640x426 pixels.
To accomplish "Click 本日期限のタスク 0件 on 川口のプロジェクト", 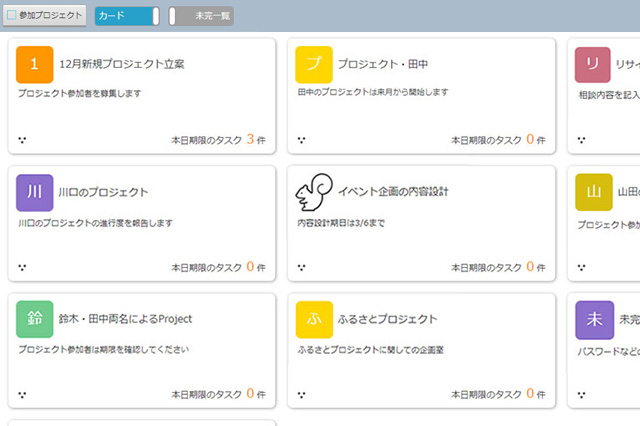I will coord(218,267).
